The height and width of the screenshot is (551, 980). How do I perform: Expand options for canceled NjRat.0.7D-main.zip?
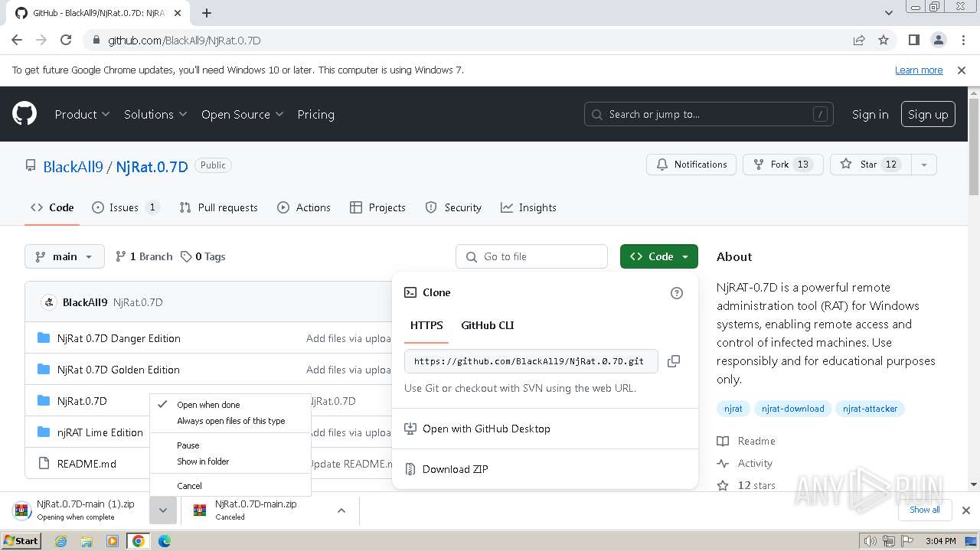(x=341, y=510)
